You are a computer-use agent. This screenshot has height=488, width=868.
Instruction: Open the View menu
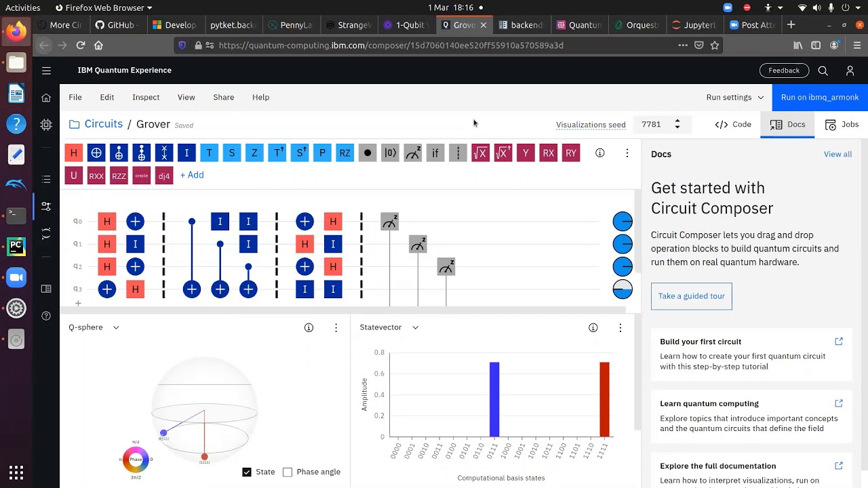click(186, 98)
